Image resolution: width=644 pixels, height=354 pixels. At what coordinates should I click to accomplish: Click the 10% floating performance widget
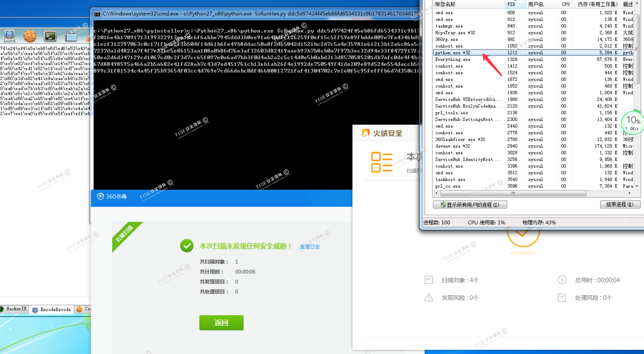(633, 123)
